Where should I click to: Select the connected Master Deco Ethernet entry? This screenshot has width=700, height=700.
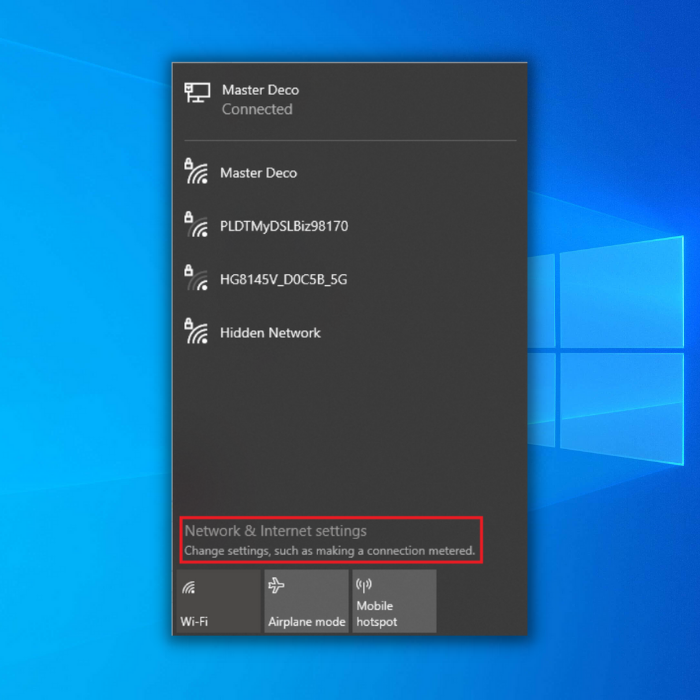click(350, 100)
